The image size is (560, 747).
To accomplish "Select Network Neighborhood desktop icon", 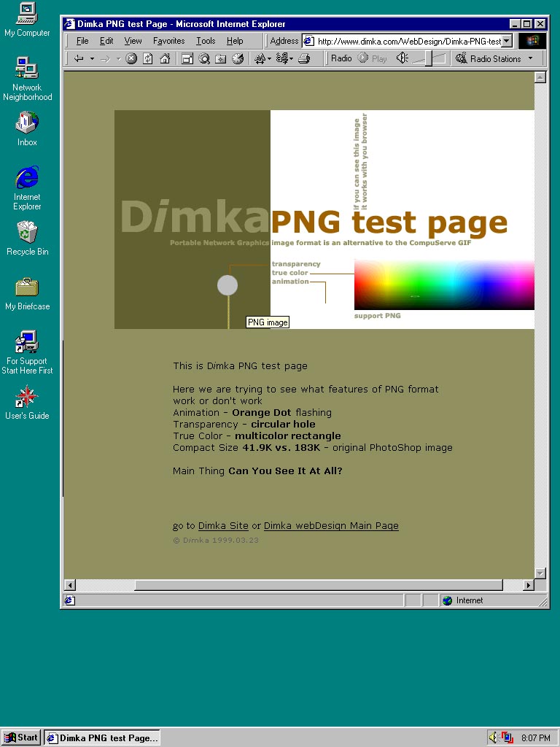I will pos(27,79).
